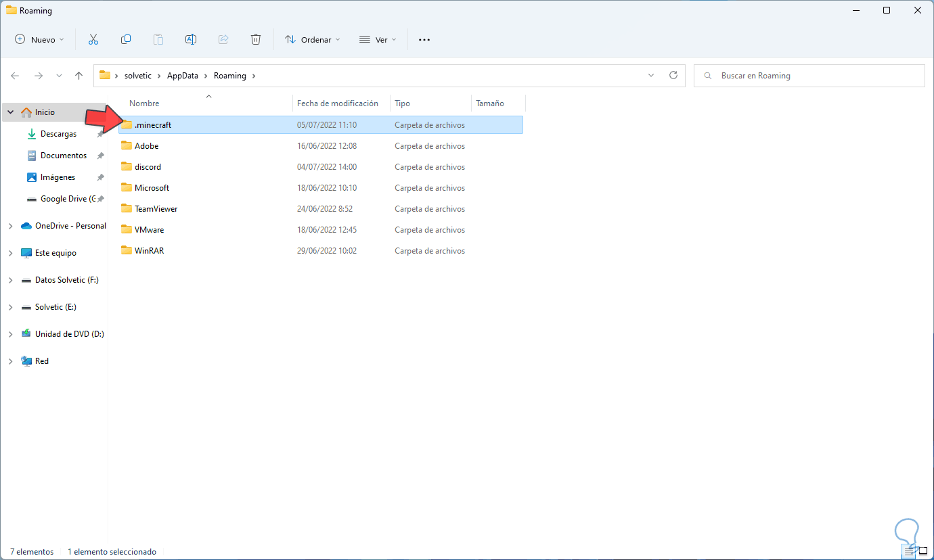Click the Delete trash icon

pyautogui.click(x=256, y=39)
